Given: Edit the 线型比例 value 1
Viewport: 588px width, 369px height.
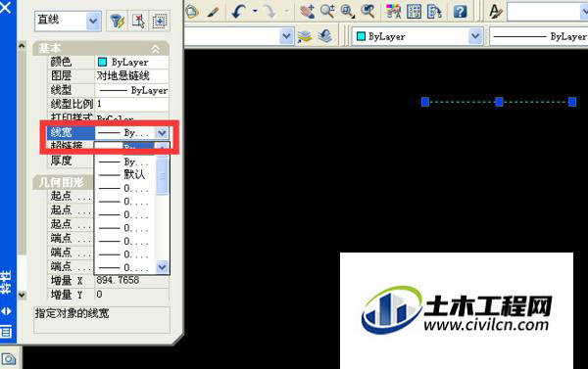Looking at the screenshot, I should [132, 104].
